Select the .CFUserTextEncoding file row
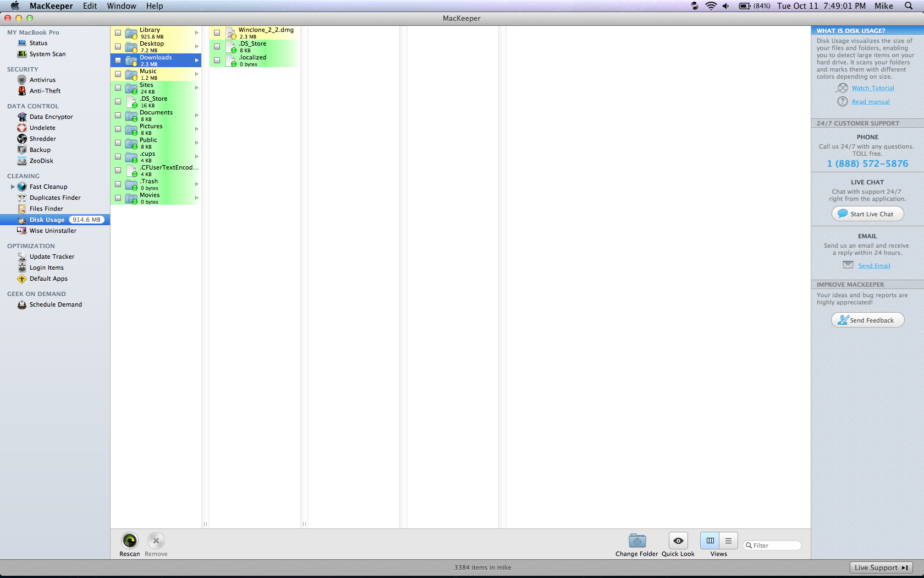This screenshot has width=924, height=578. [x=156, y=171]
